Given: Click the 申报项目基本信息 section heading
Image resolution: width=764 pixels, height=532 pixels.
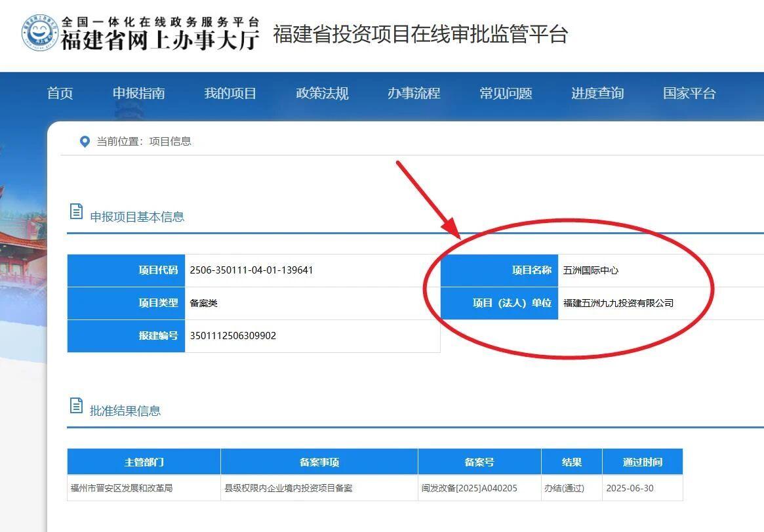Looking at the screenshot, I should [x=137, y=216].
